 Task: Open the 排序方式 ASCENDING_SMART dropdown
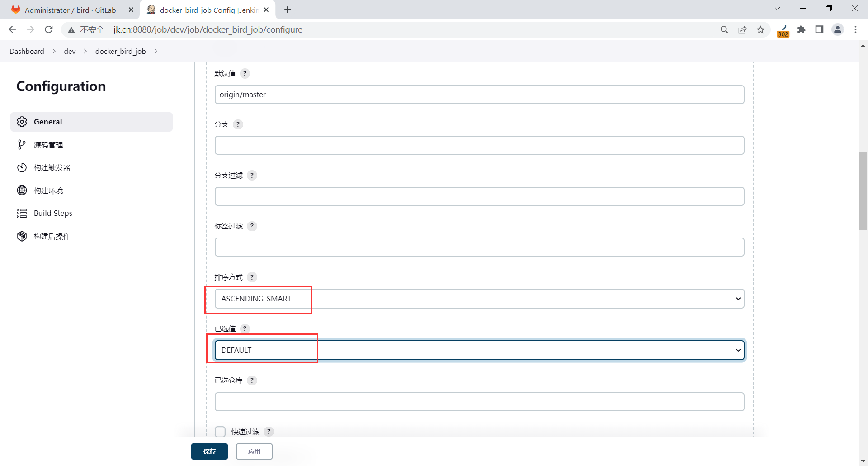[x=479, y=299]
